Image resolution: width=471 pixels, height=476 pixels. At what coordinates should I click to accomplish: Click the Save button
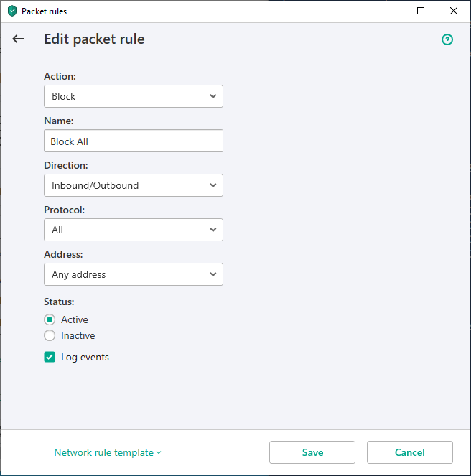coord(312,452)
